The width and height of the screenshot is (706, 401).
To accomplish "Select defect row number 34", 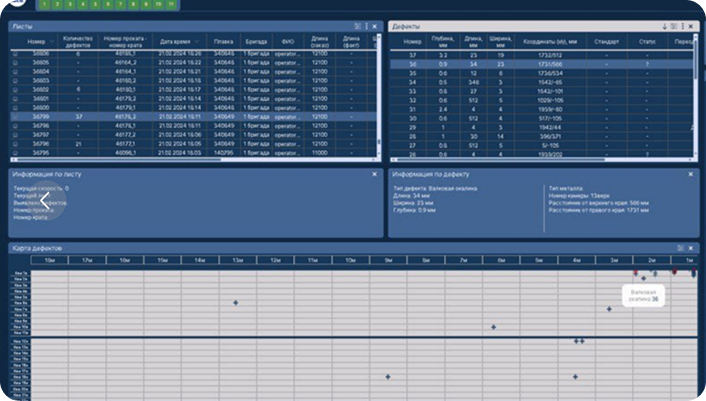I will [542, 82].
